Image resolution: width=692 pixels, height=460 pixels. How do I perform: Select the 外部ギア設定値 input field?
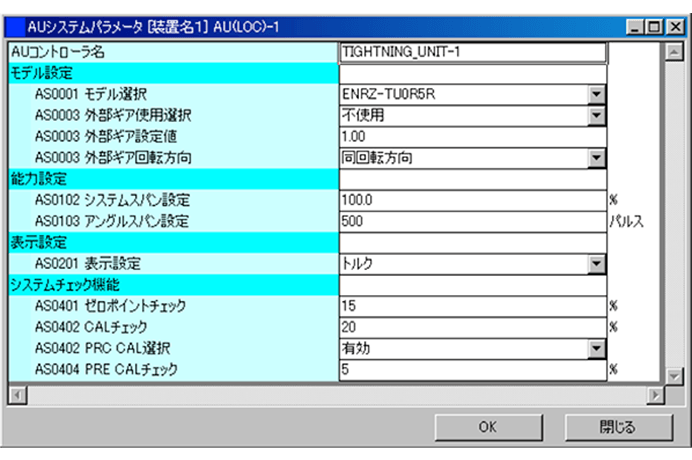(473, 136)
